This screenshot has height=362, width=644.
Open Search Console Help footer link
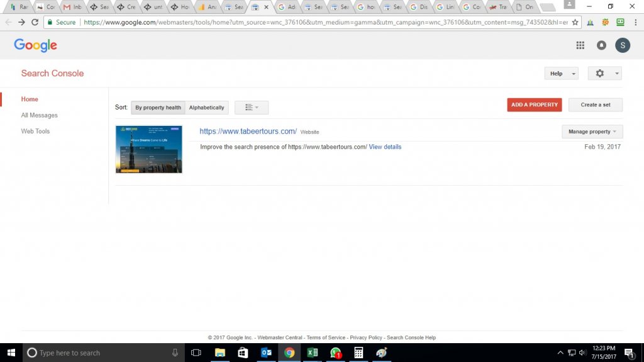pyautogui.click(x=411, y=337)
